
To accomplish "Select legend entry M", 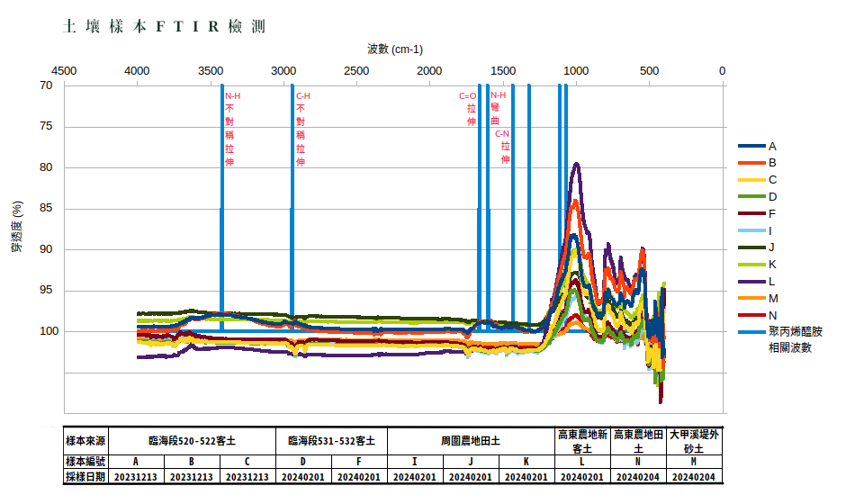I will pos(759,299).
